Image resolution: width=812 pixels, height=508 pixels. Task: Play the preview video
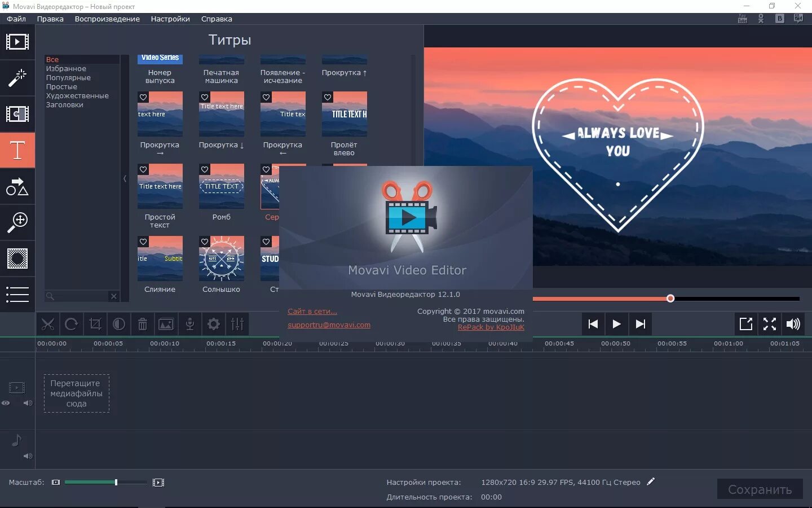(x=616, y=324)
